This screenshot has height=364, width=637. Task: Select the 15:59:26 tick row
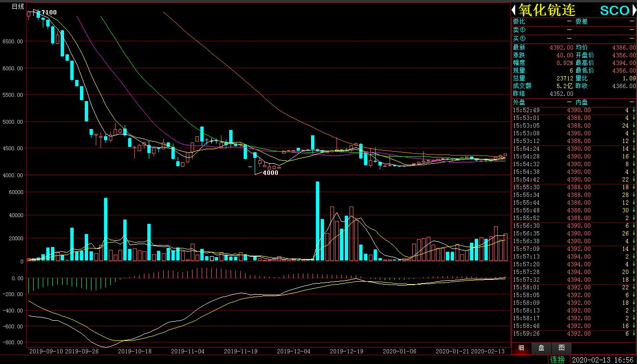click(573, 334)
